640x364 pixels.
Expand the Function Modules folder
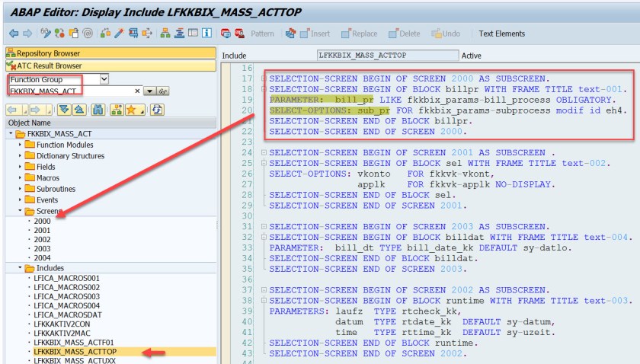[20, 145]
